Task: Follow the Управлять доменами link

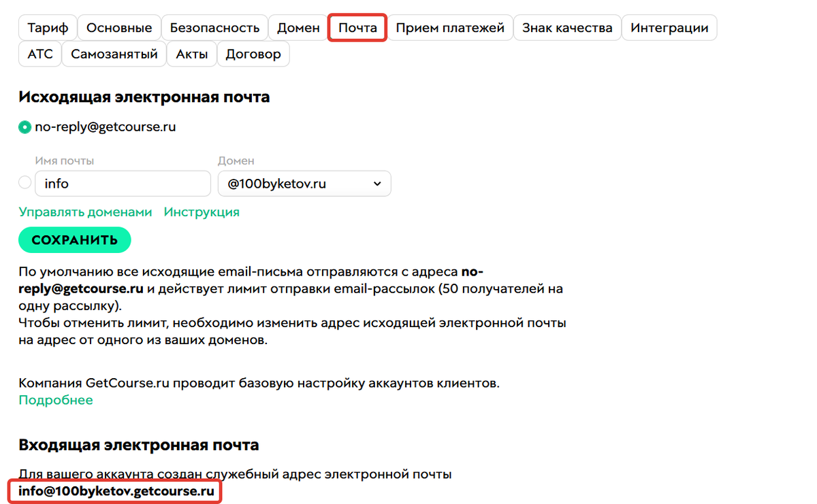Action: pos(86,212)
